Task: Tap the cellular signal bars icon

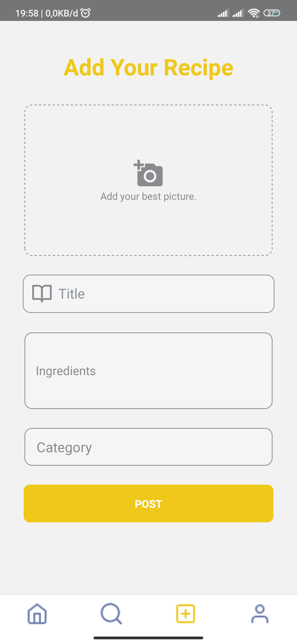Action: pos(224,13)
